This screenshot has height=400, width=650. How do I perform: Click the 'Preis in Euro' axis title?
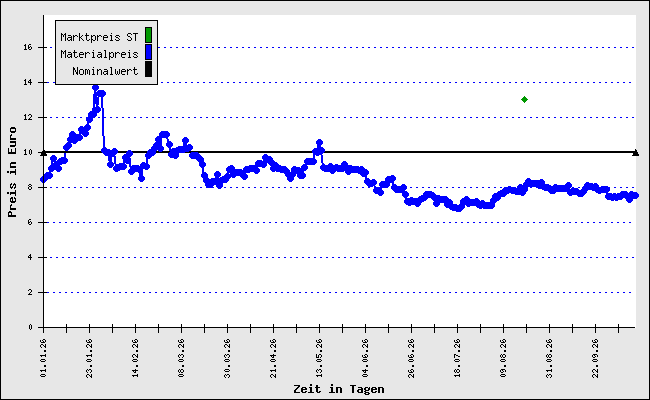(x=12, y=172)
